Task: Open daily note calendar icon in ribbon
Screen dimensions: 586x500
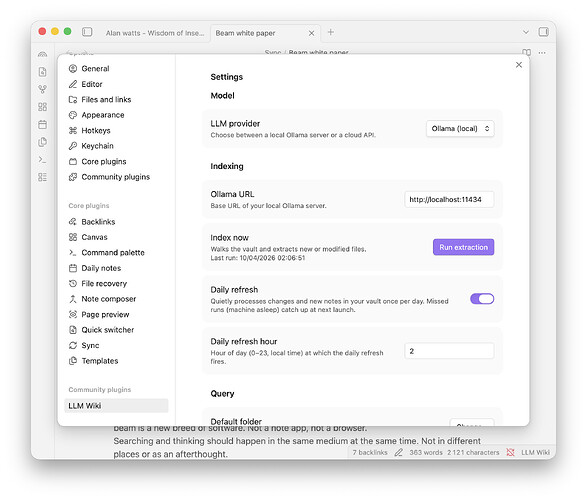Action: [x=43, y=124]
